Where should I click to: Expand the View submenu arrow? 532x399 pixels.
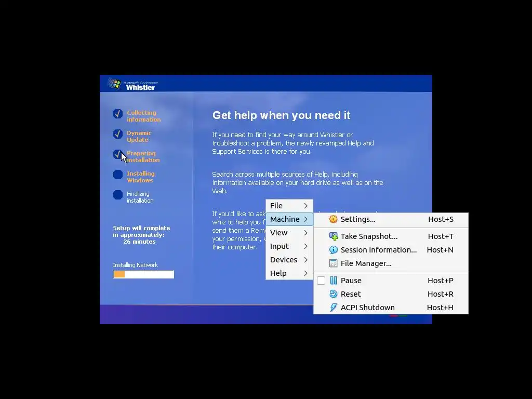click(x=305, y=233)
